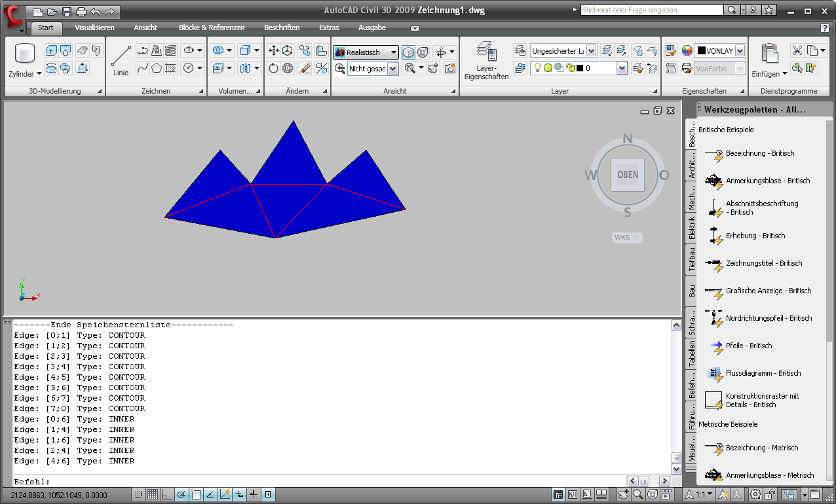Click the black layer color swatch
This screenshot has width=836, height=504.
(x=580, y=68)
